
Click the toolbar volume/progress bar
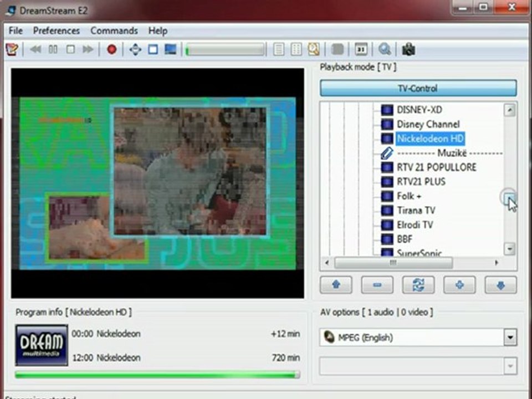point(225,49)
